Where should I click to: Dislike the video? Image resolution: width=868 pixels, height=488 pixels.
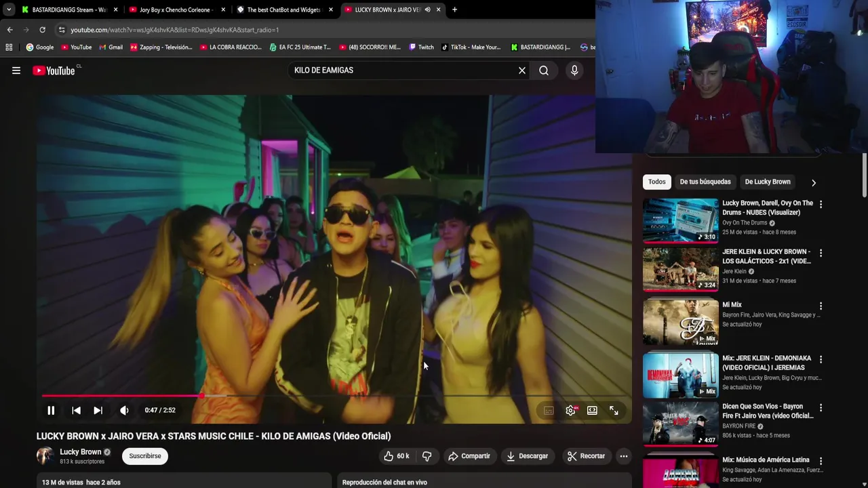click(x=427, y=456)
